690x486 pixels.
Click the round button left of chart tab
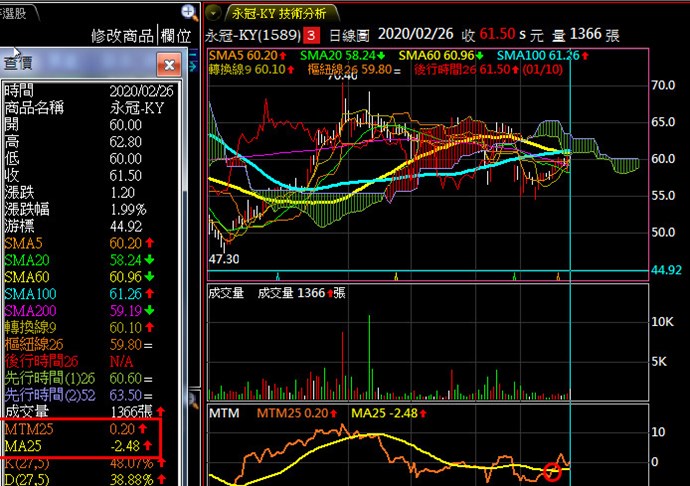coord(216,13)
